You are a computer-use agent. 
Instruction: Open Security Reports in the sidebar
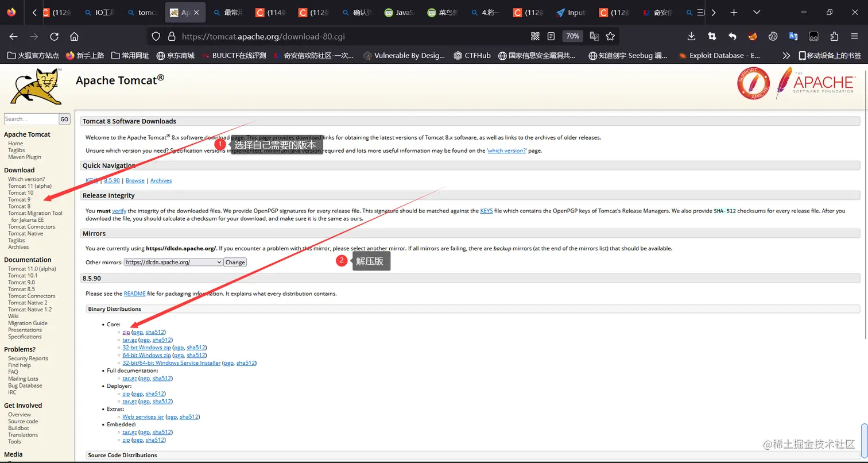[x=28, y=358]
